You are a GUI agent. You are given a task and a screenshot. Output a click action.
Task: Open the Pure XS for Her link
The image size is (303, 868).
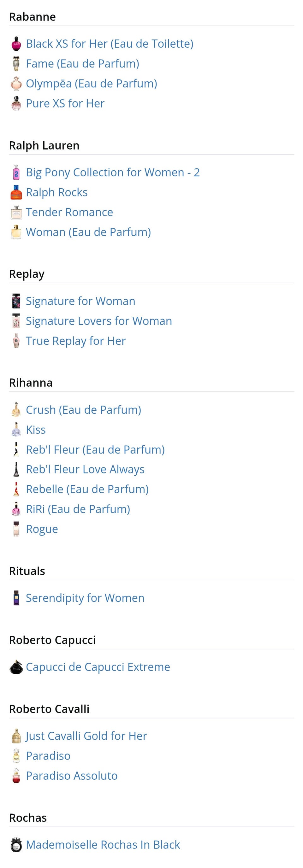[x=65, y=103]
